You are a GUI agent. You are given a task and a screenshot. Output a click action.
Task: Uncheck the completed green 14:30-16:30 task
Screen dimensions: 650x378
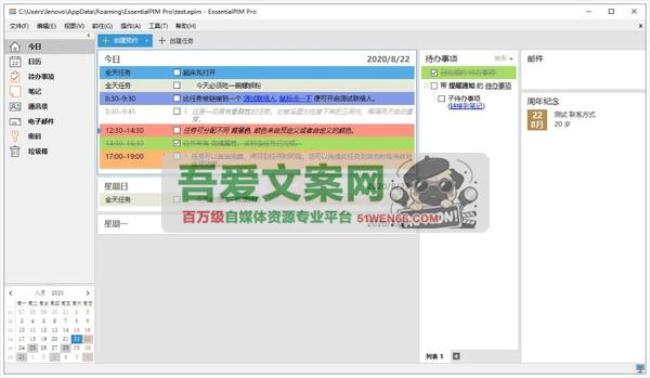click(x=177, y=143)
